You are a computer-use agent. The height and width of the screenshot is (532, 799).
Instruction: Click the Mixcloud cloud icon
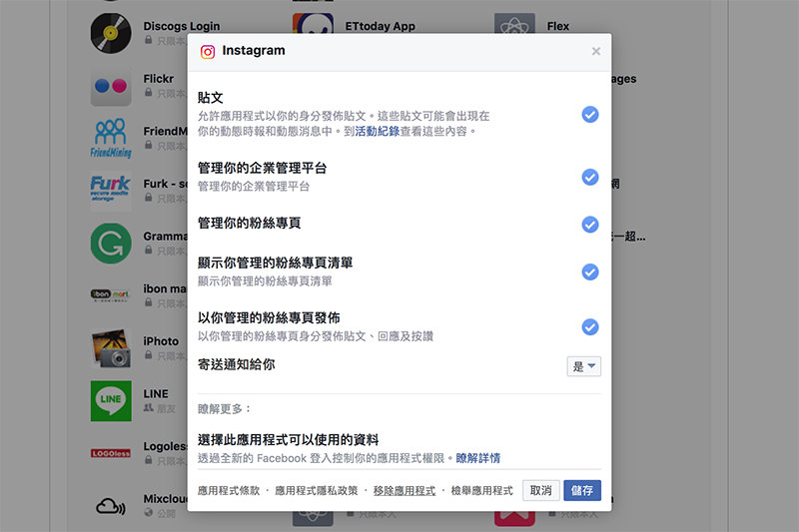pos(110,505)
